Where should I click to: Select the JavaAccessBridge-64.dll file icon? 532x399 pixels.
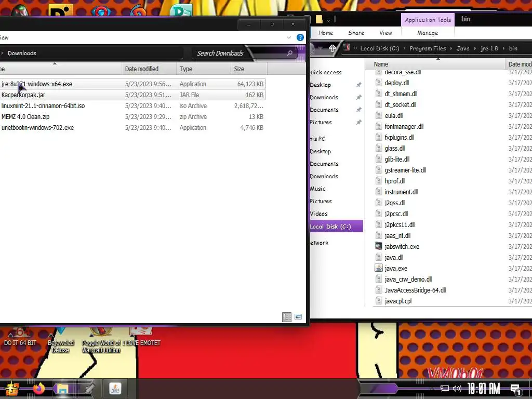379,290
